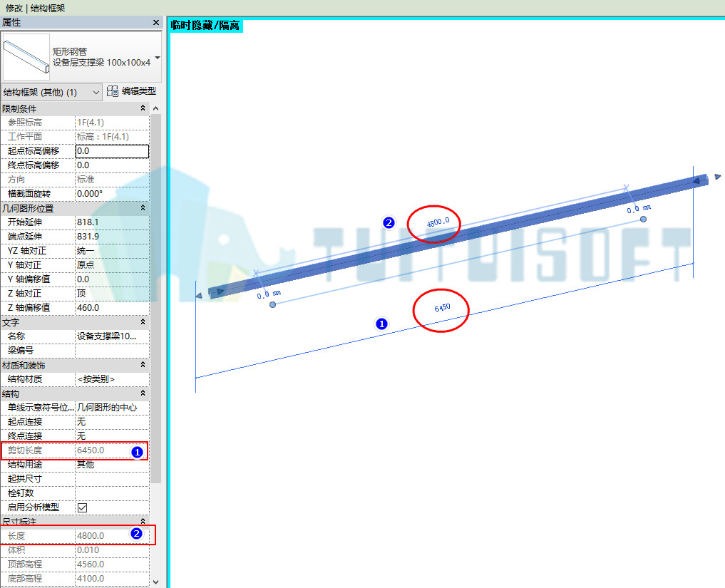Click the 4800.0 temporary dimension text
Image resolution: width=725 pixels, height=588 pixels.
tap(438, 222)
